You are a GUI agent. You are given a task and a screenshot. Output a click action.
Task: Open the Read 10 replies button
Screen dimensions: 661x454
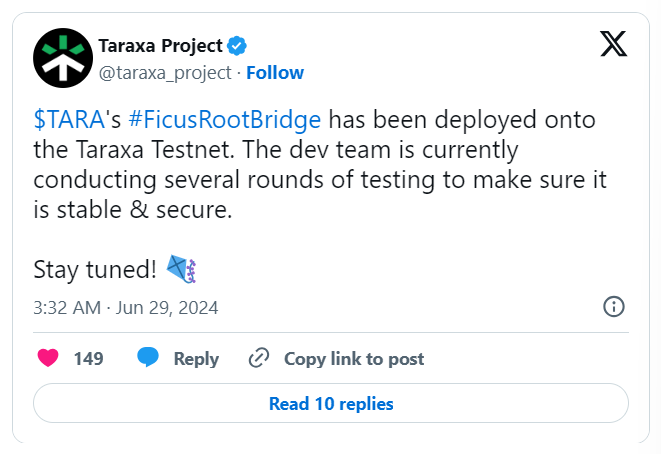tap(331, 403)
